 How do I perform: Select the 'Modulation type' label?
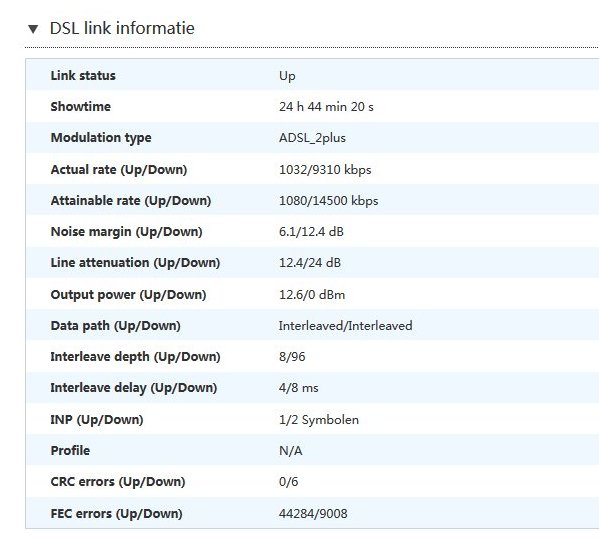click(x=101, y=138)
